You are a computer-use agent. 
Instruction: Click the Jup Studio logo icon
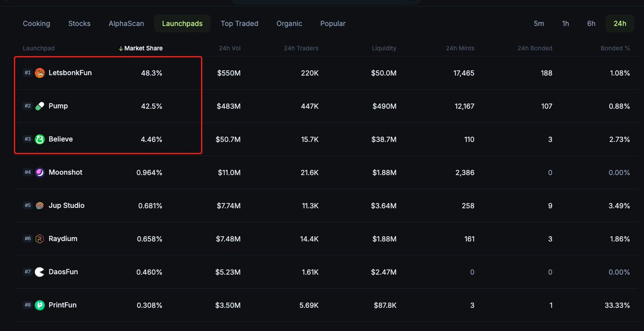[40, 206]
